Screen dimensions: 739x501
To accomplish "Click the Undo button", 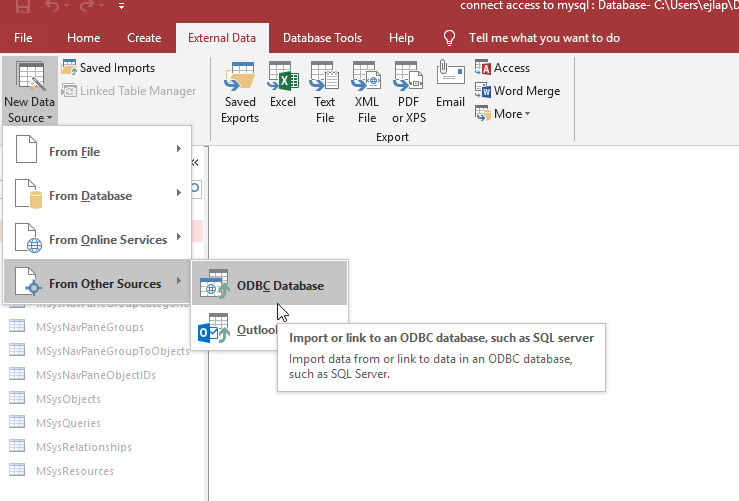I will [x=51, y=6].
